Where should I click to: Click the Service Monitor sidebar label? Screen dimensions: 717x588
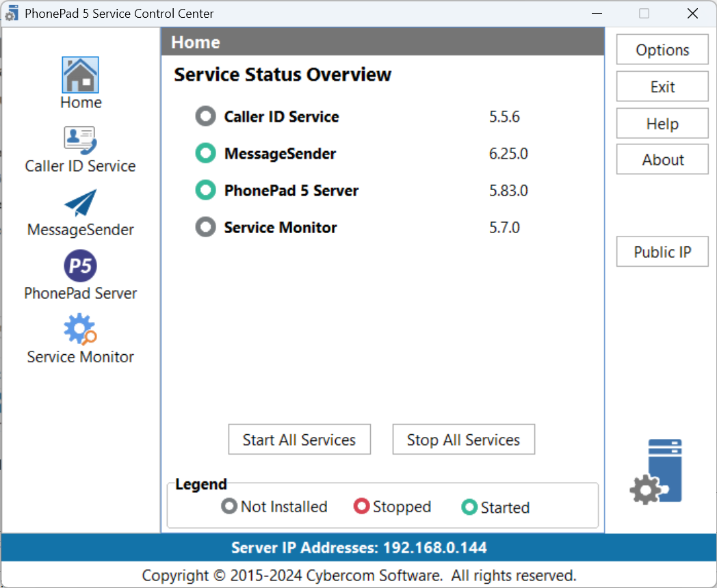[x=81, y=357]
